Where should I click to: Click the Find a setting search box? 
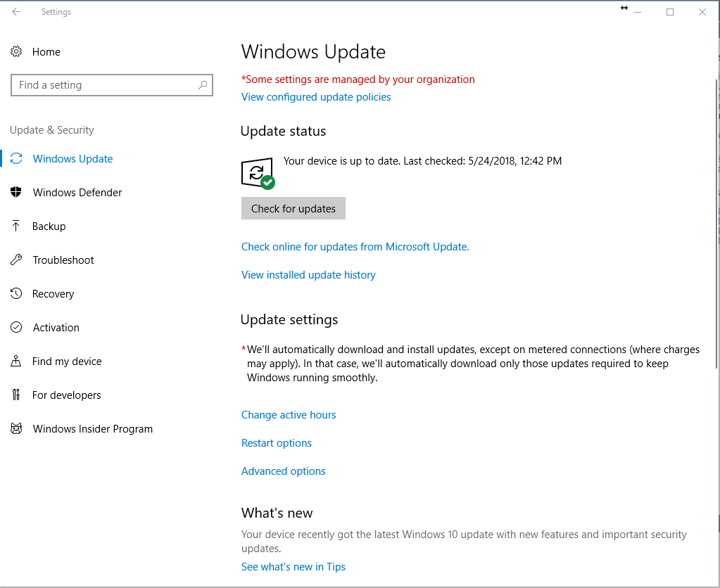[x=112, y=85]
